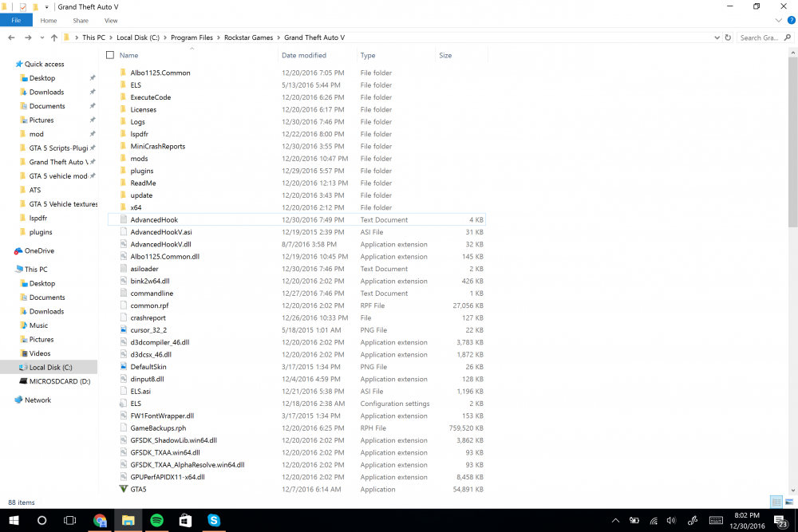Open the Share ribbon tab

81,21
